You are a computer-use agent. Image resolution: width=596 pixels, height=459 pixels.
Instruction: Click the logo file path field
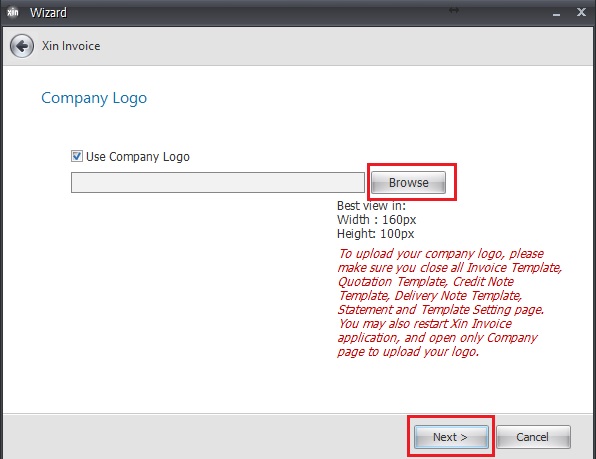(218, 182)
